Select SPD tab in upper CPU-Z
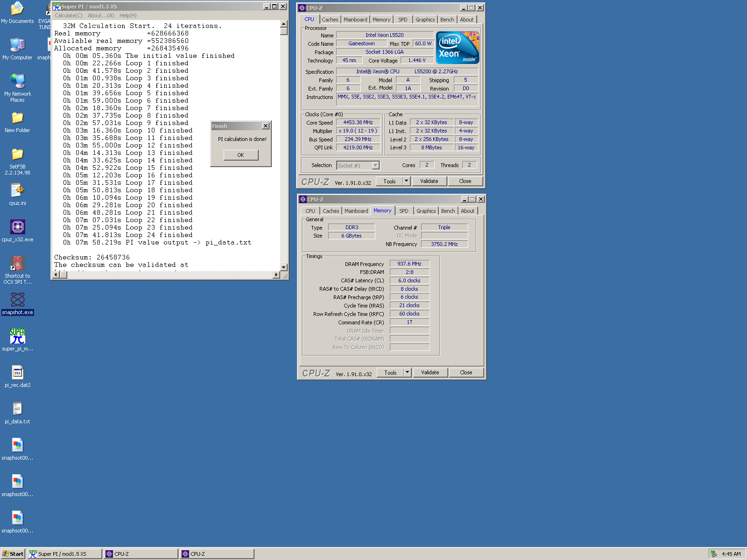The image size is (747, 560). 402,20
